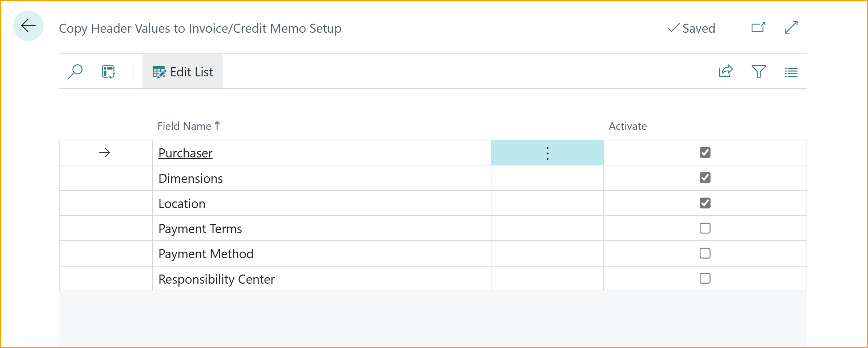Expand page to full screen icon
This screenshot has width=868, height=348.
tap(791, 27)
